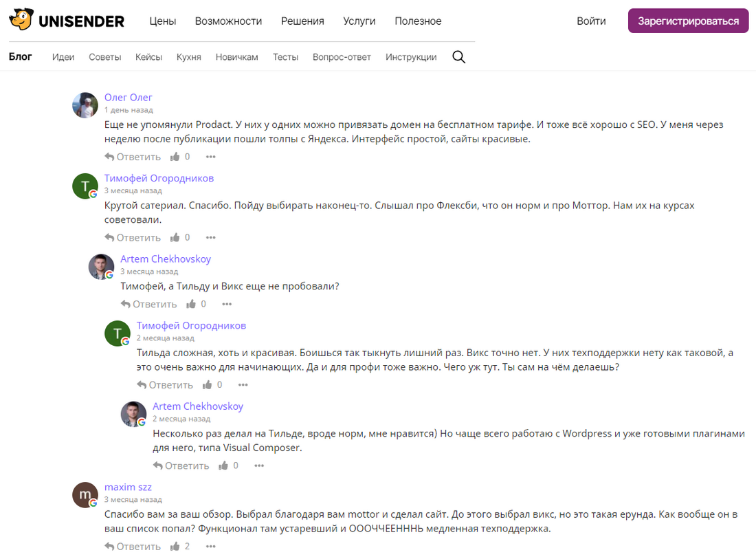Open maxim szz profile name link
This screenshot has width=756, height=559.
[128, 487]
